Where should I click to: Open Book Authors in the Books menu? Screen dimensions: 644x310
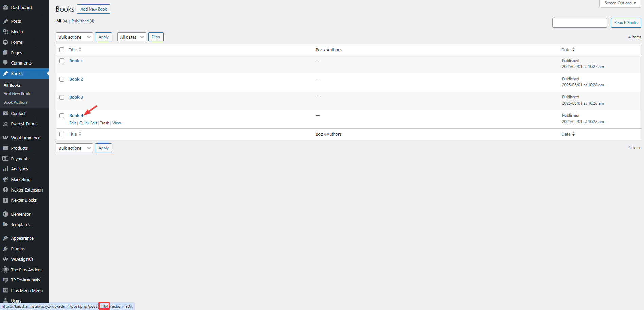pyautogui.click(x=16, y=102)
